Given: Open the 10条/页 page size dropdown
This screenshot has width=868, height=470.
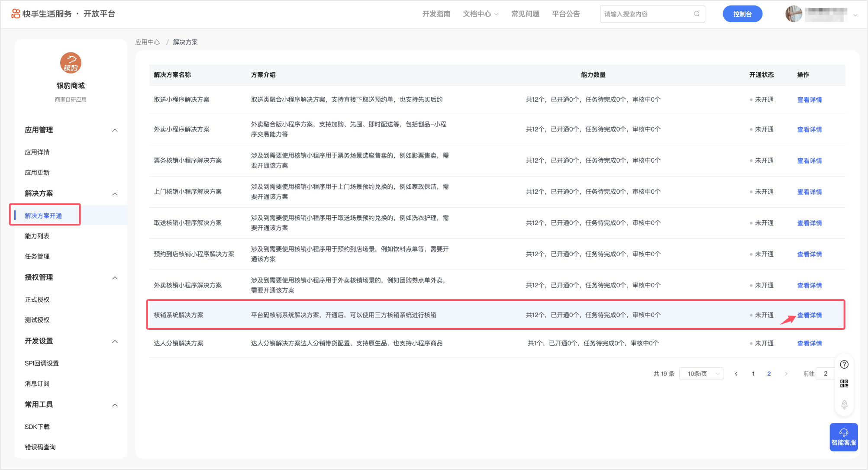Looking at the screenshot, I should tap(701, 373).
